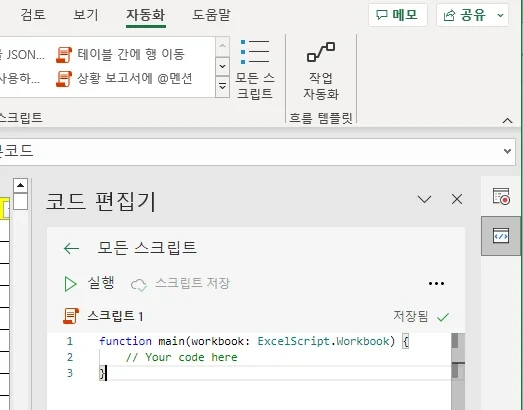Run the 테이블 간에 행 이동 script
Screen dimensions: 523x410
tap(120, 54)
